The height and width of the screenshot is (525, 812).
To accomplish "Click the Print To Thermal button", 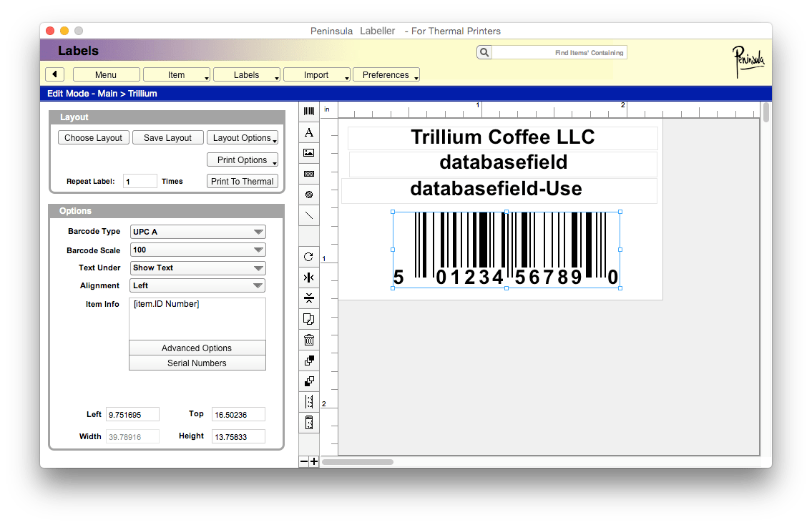I will tap(242, 181).
